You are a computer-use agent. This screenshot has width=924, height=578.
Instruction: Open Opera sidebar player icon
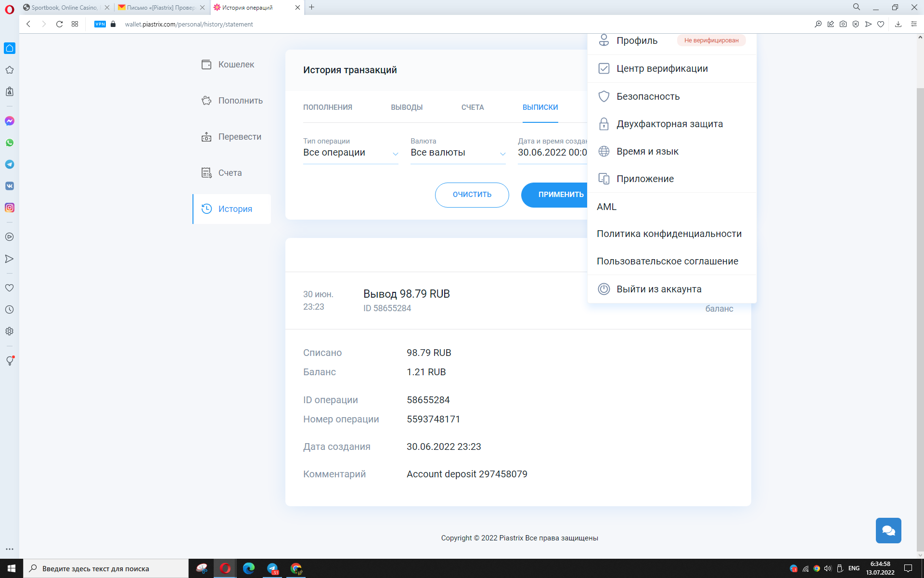pyautogui.click(x=10, y=236)
